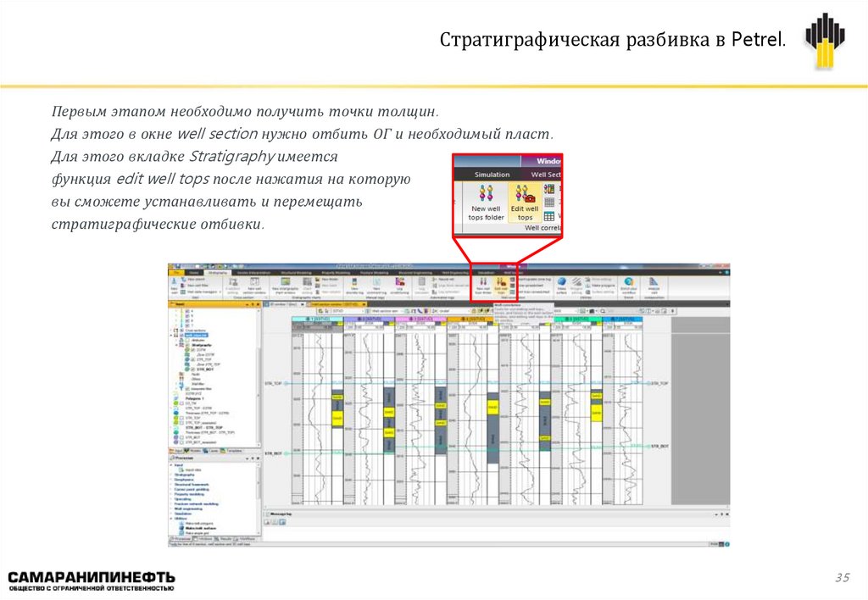
Task: Click Make/edit surface in Processes pane
Action: [198, 528]
